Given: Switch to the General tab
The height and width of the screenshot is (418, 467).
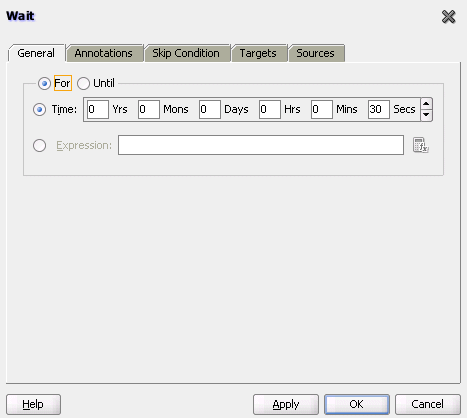Looking at the screenshot, I should point(36,53).
